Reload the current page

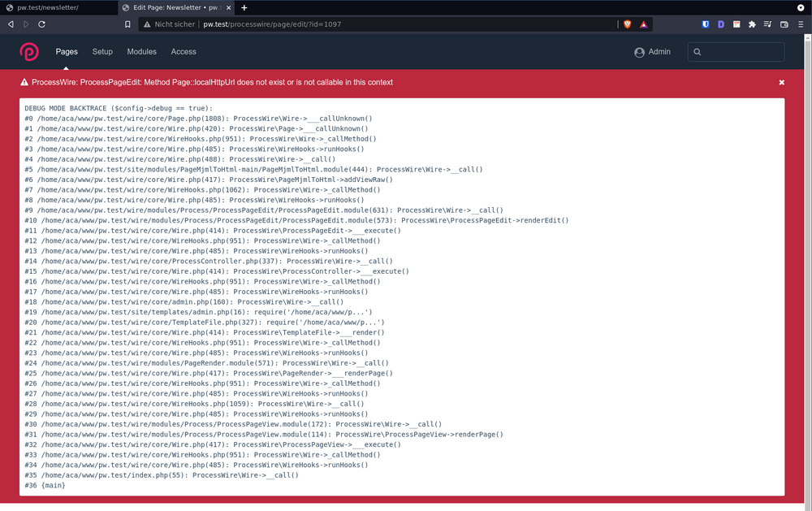[41, 24]
